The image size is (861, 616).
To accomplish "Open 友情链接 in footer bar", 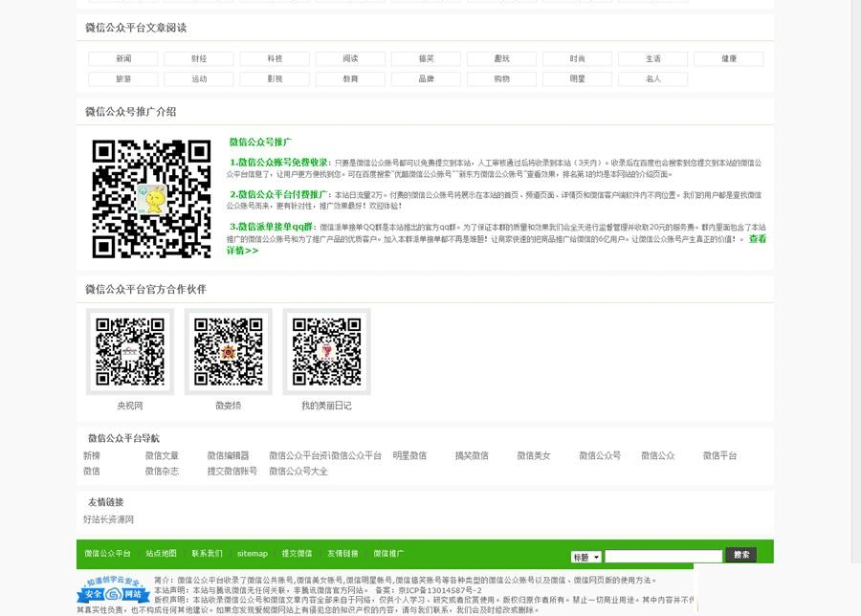I will coord(342,554).
